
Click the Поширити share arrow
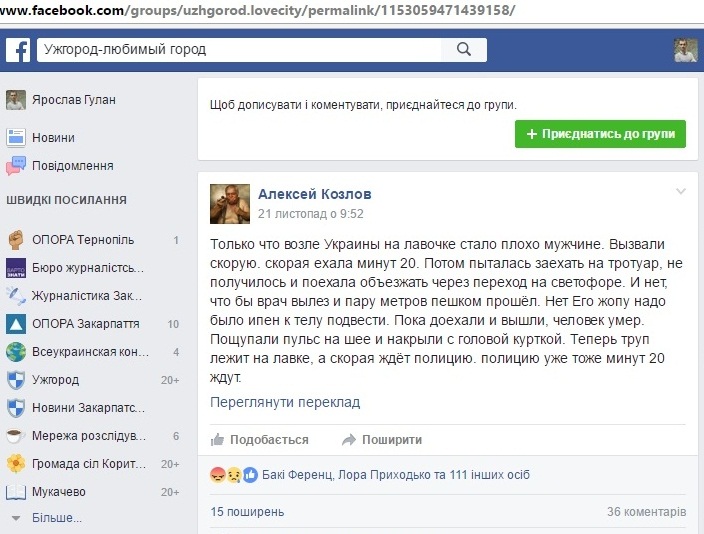349,440
